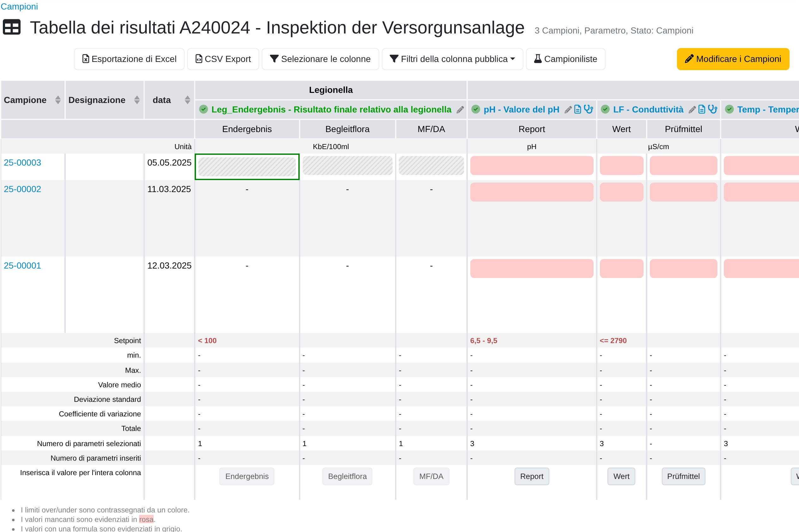Click the CSV Export button
Image resolution: width=799 pixels, height=532 pixels.
click(x=223, y=59)
